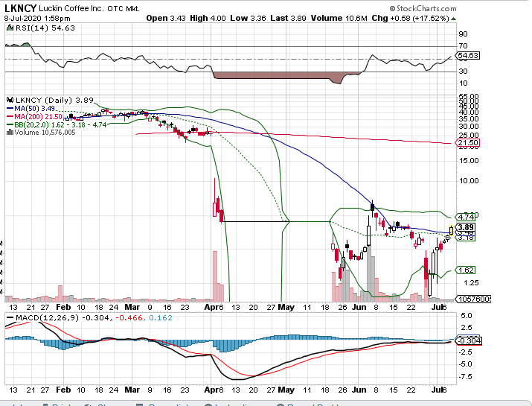Click the Apr label on price chart axis
The image size is (532, 406).
point(211,307)
